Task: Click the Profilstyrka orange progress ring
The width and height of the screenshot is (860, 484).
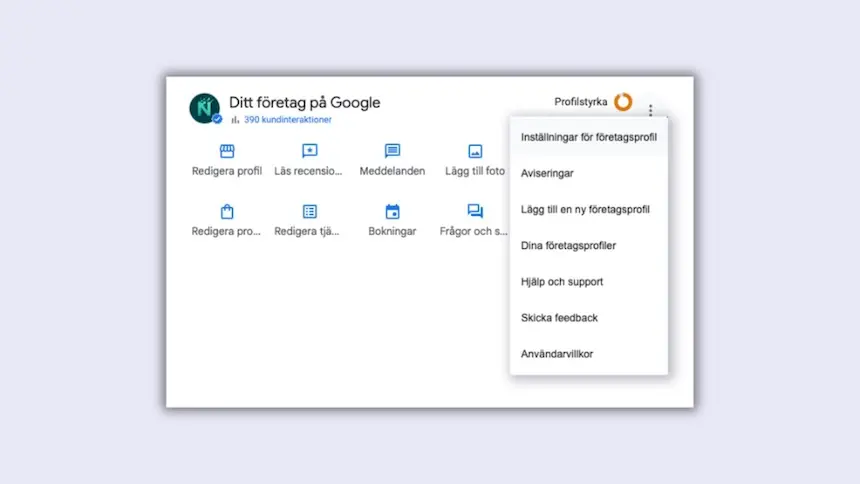Action: [x=623, y=102]
